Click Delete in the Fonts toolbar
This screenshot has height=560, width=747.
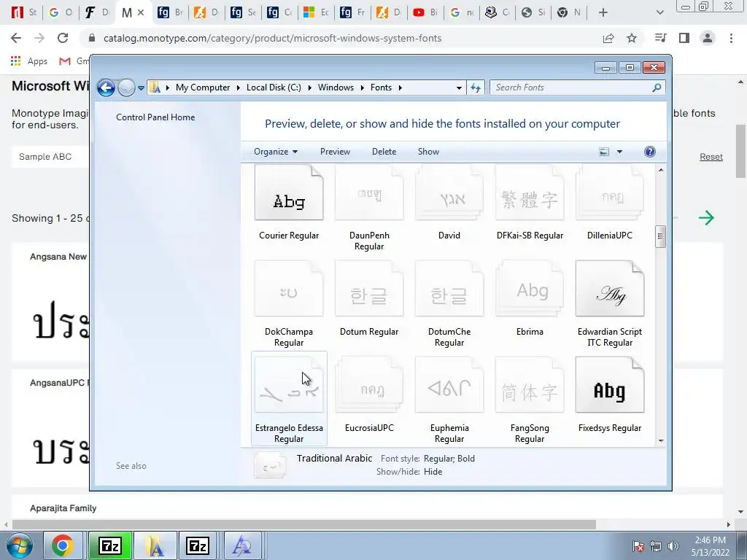[x=384, y=152]
